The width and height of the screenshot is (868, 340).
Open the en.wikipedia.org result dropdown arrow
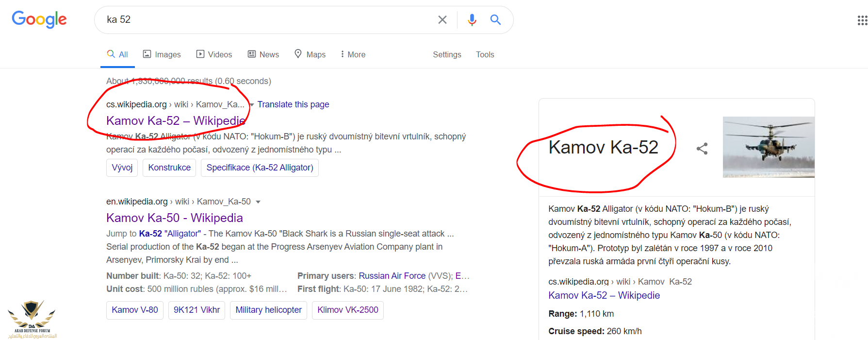tap(258, 202)
